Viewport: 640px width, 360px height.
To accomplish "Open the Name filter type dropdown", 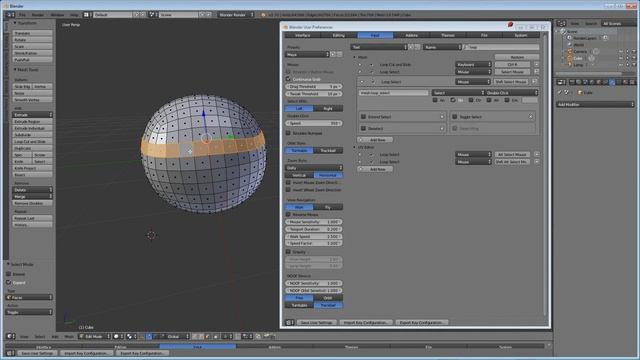I will click(442, 47).
